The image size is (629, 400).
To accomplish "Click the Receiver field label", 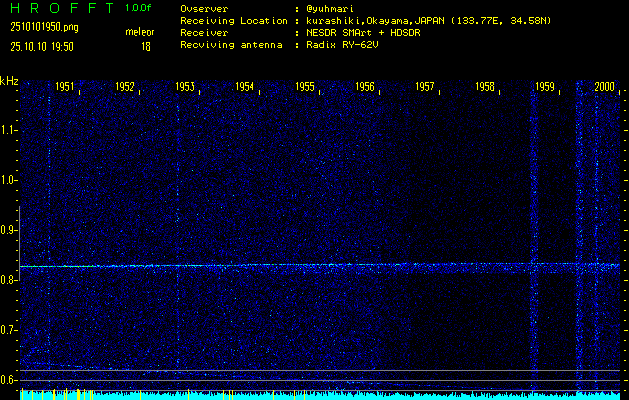I will pos(204,33).
